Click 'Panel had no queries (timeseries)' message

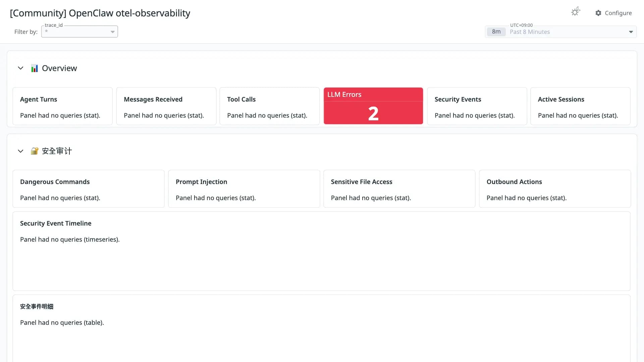tap(70, 239)
